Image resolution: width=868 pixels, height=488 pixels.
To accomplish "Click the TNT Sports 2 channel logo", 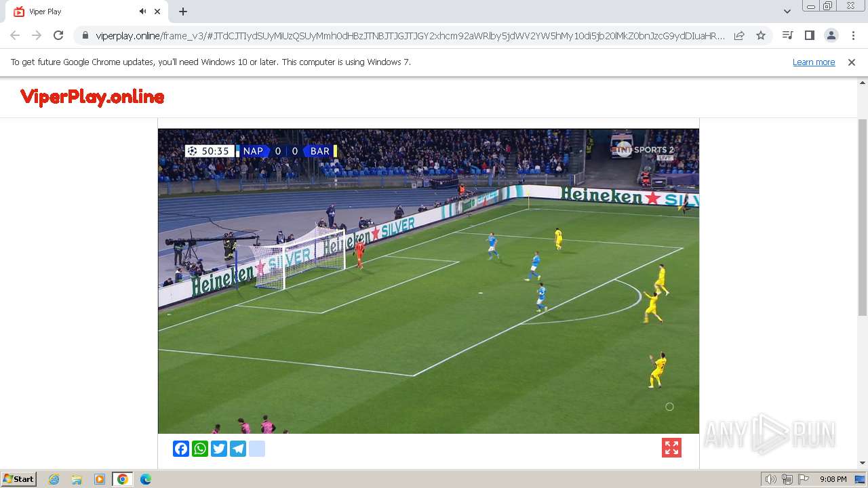I will point(644,150).
